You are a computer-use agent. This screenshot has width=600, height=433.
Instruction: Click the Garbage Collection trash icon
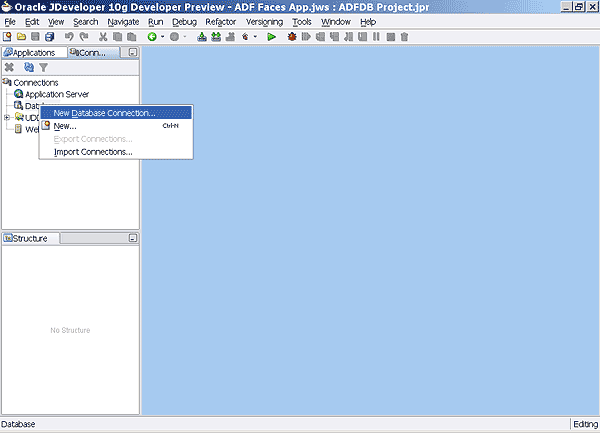point(404,37)
